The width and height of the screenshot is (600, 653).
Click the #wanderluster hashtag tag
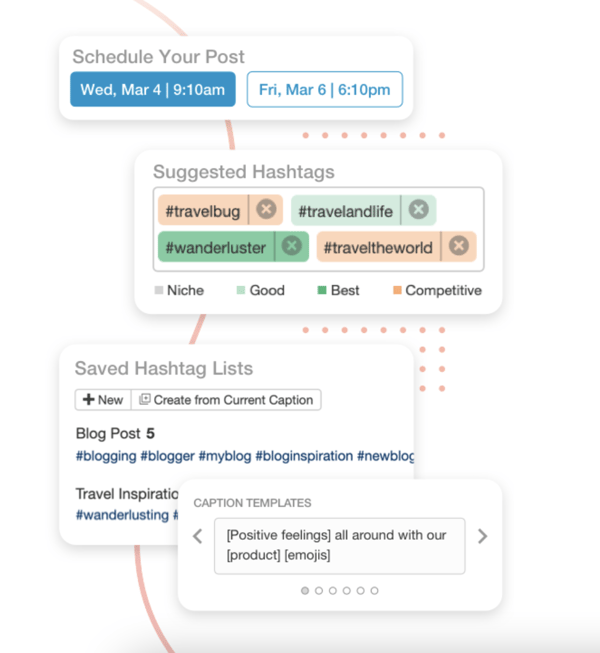pyautogui.click(x=214, y=246)
